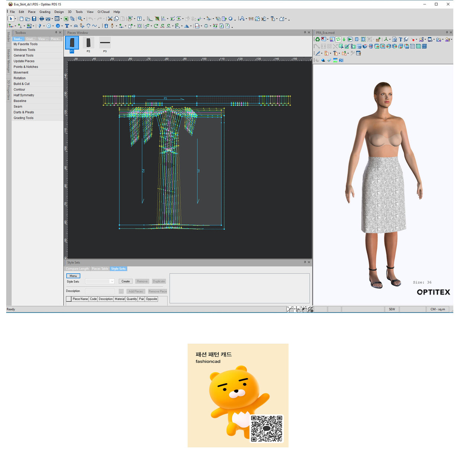Click the delete trash can icon
476x476 pixels.
pyautogui.click(x=106, y=26)
